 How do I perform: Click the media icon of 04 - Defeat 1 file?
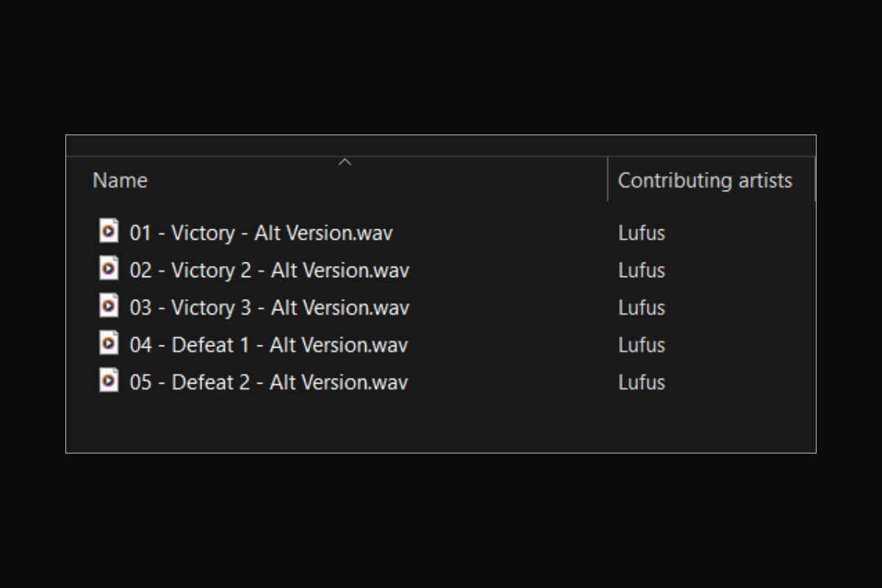pos(109,343)
